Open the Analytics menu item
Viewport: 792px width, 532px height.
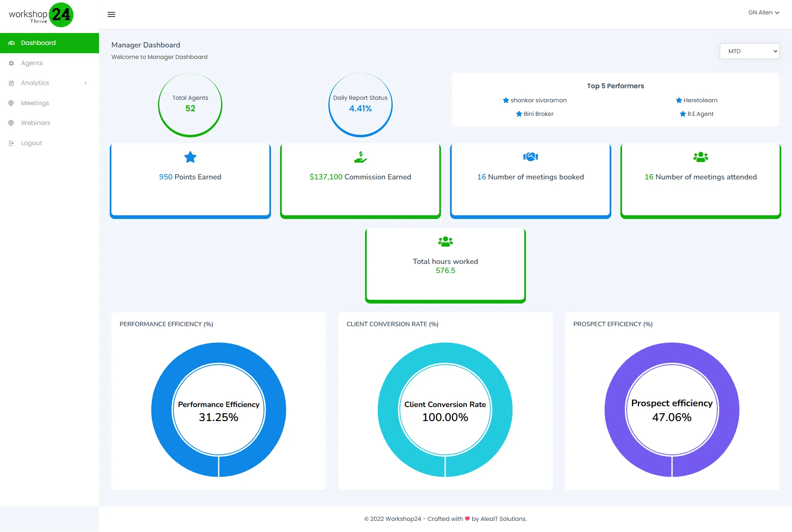click(49, 83)
